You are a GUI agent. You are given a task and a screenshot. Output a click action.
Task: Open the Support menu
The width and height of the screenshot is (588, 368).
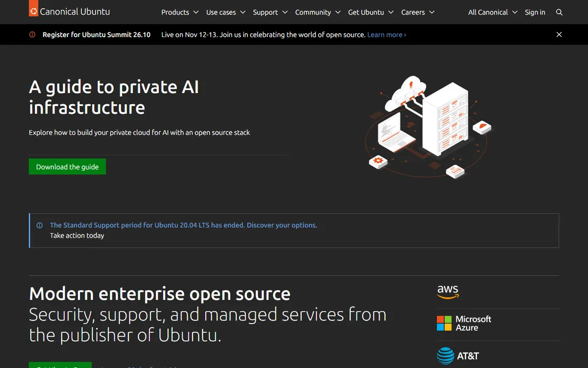[270, 12]
